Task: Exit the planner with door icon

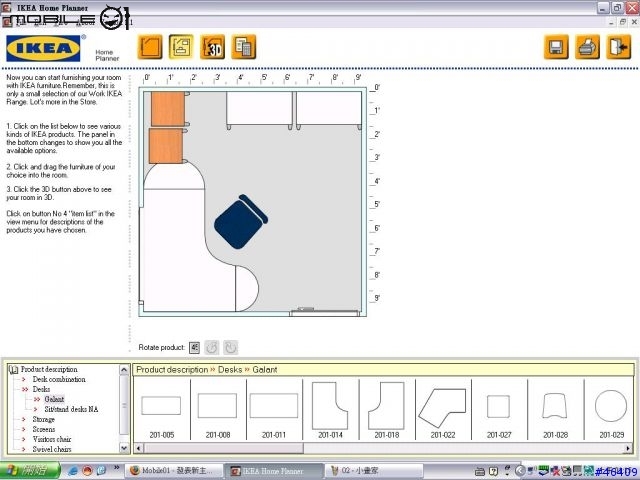Action: point(619,47)
